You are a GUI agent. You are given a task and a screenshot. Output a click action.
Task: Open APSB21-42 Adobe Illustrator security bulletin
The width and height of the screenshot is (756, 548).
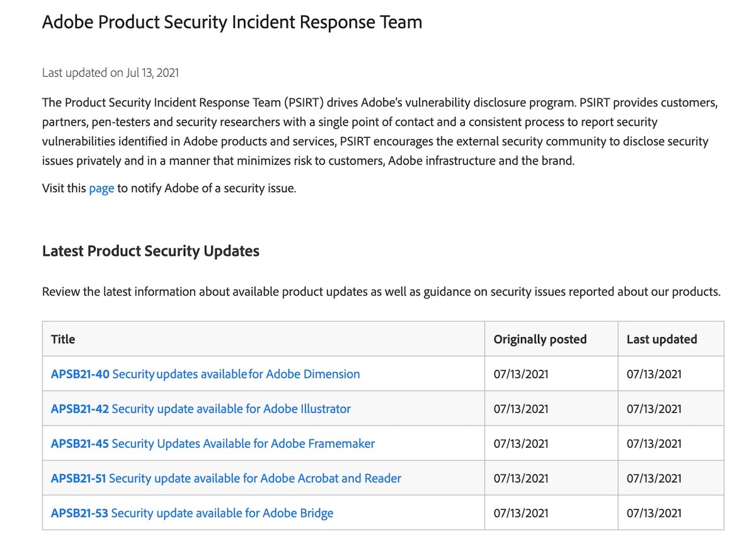pyautogui.click(x=201, y=409)
